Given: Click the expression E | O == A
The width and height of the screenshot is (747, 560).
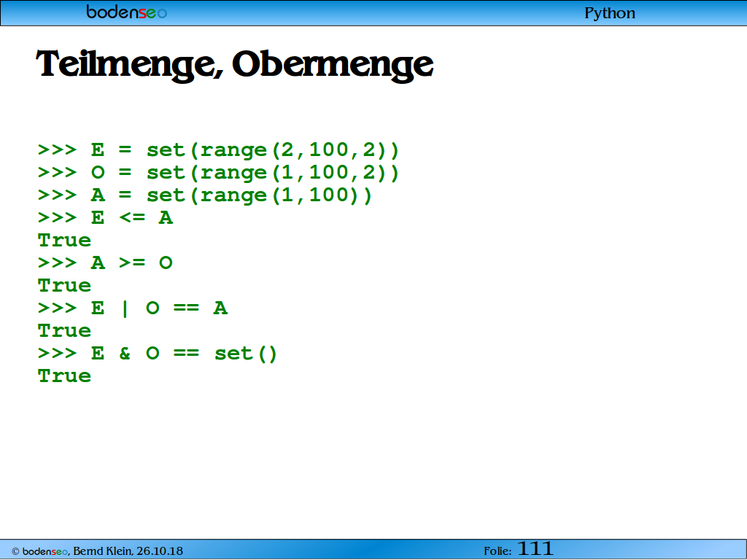Looking at the screenshot, I should tap(133, 308).
